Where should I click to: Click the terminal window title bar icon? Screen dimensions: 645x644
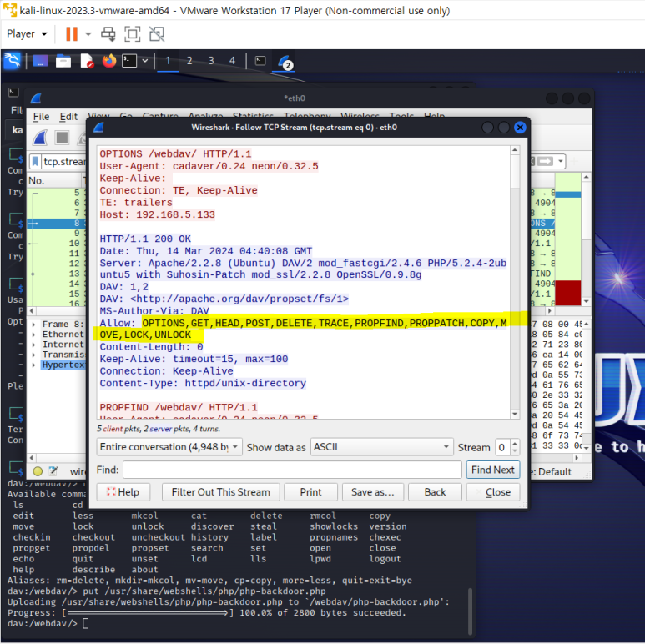(13, 93)
